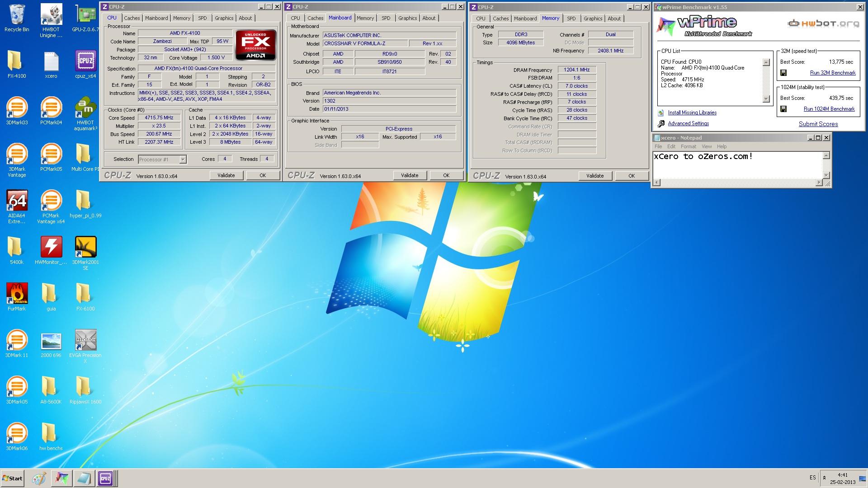Click the CROSSHAIR V FORMULA-Z model field
The image size is (868, 488).
[x=365, y=43]
